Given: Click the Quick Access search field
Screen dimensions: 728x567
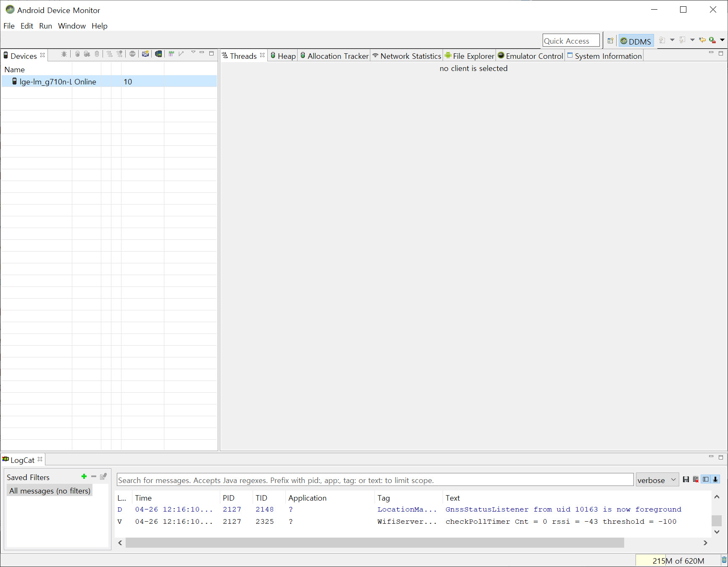Looking at the screenshot, I should [571, 41].
